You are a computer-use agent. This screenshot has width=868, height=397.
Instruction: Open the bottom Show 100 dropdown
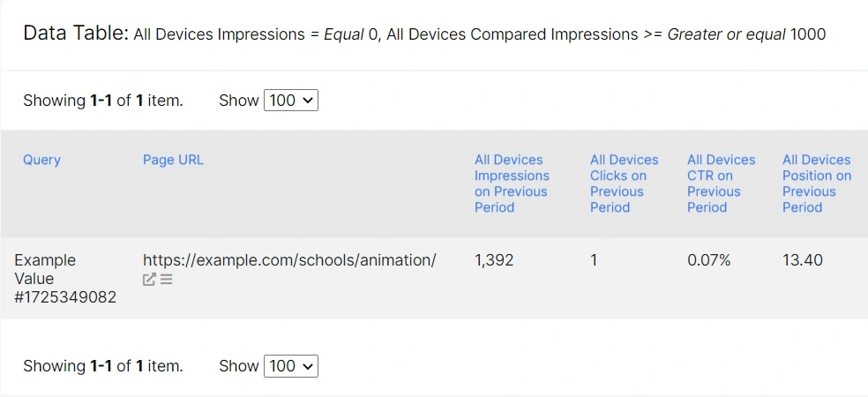[291, 366]
